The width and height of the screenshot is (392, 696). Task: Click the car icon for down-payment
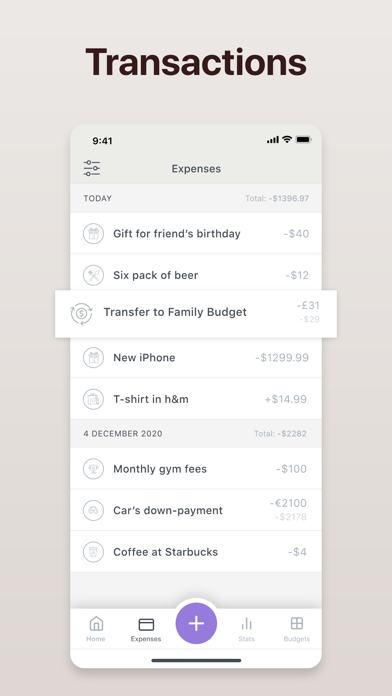click(x=93, y=510)
